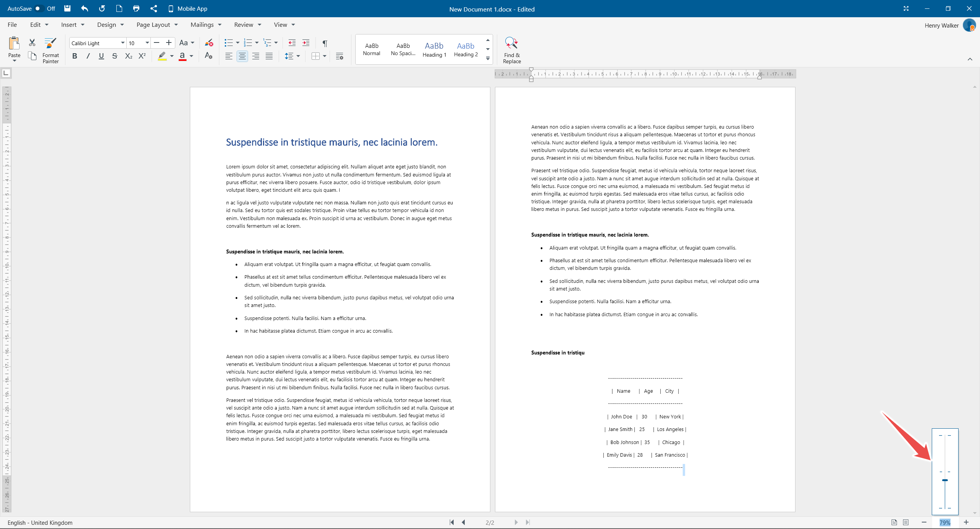
Task: Click the Clear Formatting eraser icon
Action: [x=209, y=43]
